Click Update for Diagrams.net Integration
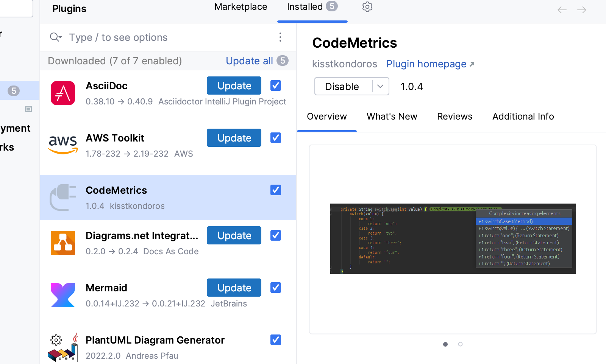 pos(234,235)
